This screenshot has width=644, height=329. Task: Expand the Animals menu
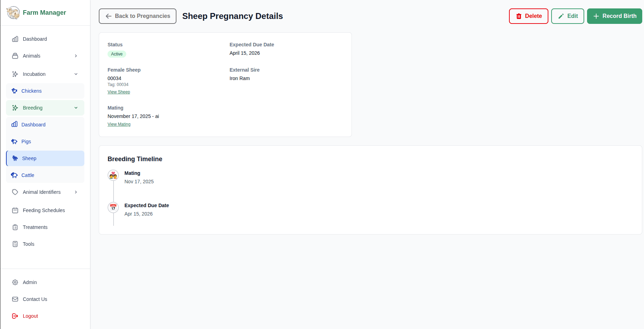pos(76,56)
